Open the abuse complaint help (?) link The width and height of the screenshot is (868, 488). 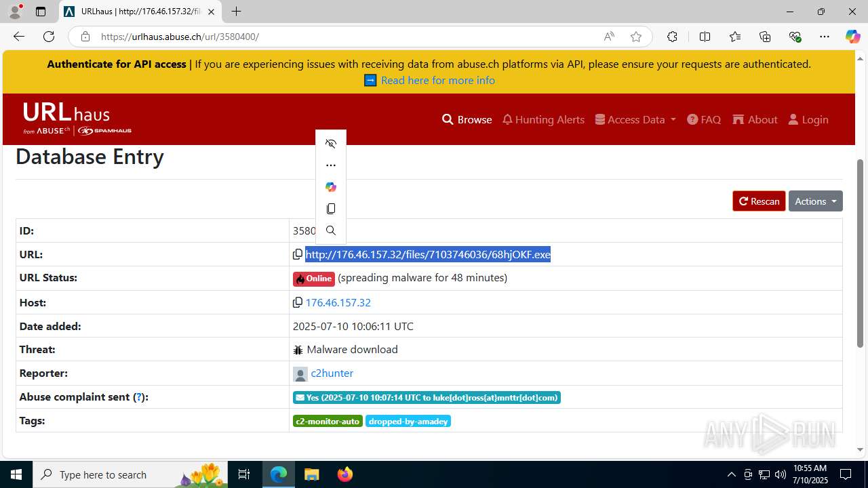coord(139,397)
